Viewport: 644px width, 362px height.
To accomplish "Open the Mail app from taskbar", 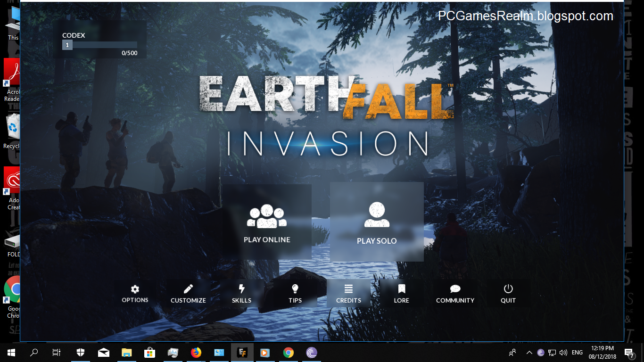I will 104,353.
